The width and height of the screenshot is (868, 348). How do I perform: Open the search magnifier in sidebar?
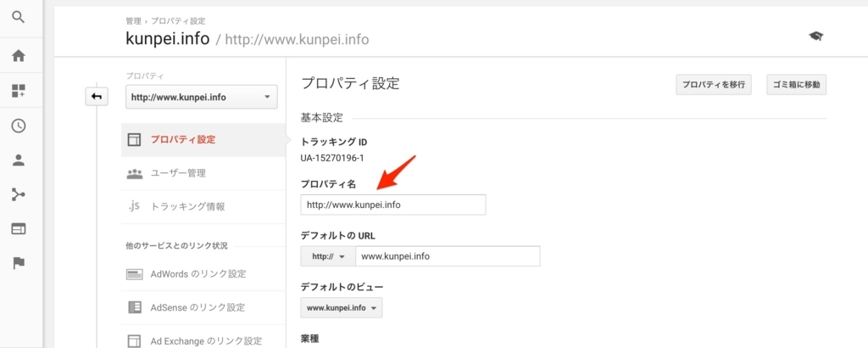tap(19, 19)
